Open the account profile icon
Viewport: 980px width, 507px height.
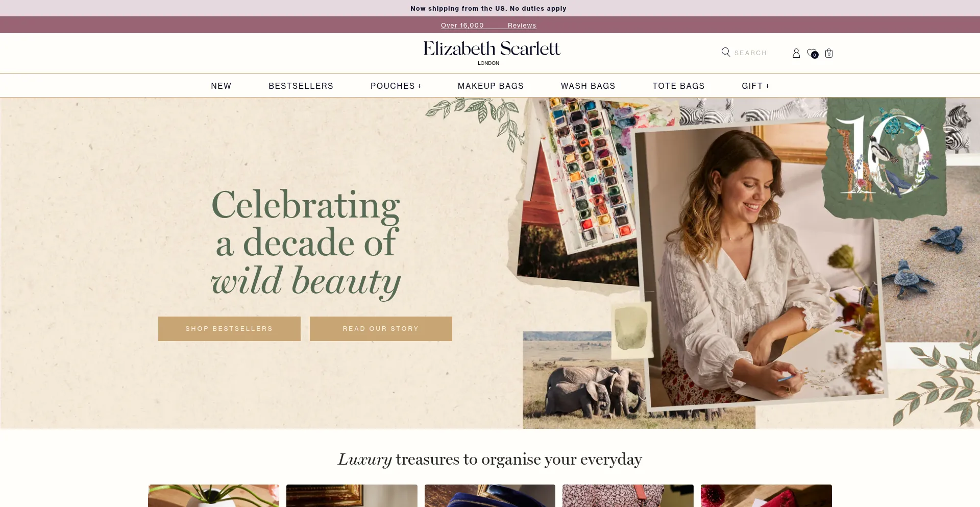point(796,53)
